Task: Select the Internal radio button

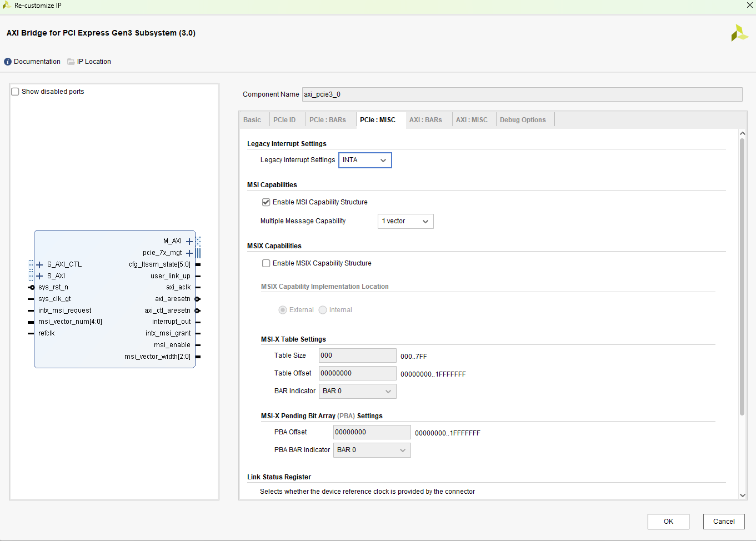Action: coord(323,310)
